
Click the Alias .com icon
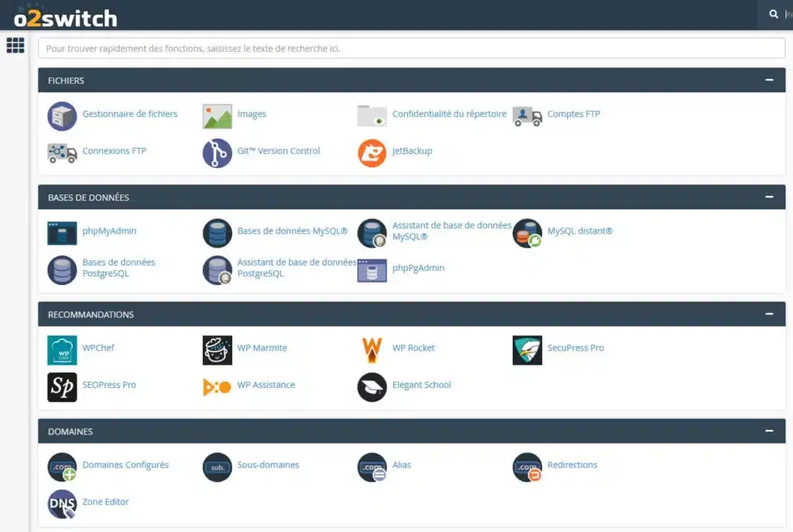coord(372,467)
